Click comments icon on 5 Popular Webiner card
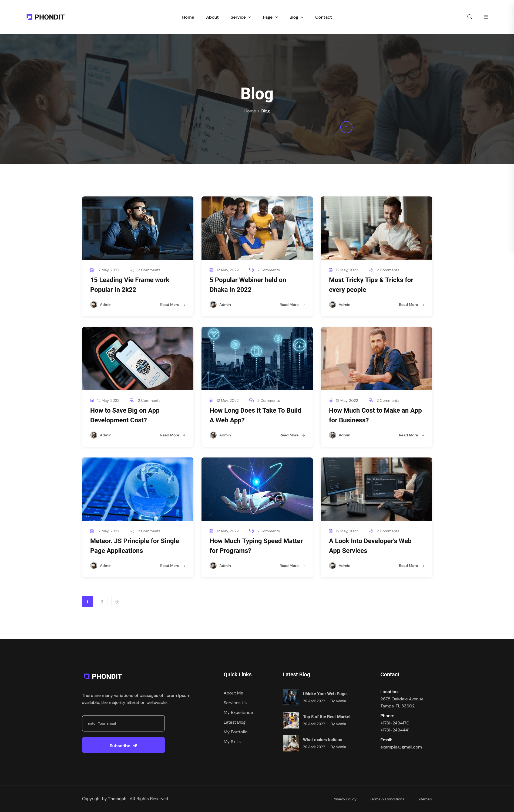The width and height of the screenshot is (514, 812). tap(251, 270)
